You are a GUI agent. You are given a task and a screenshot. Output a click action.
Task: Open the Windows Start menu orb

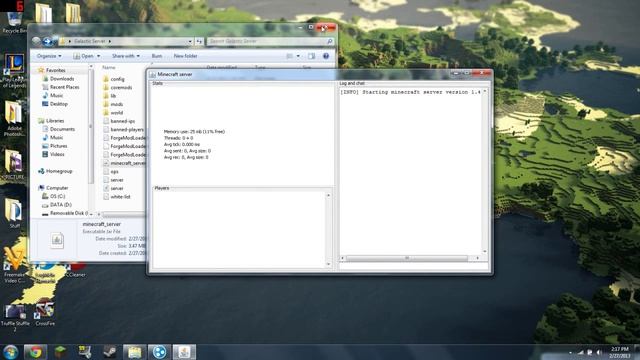[10, 352]
